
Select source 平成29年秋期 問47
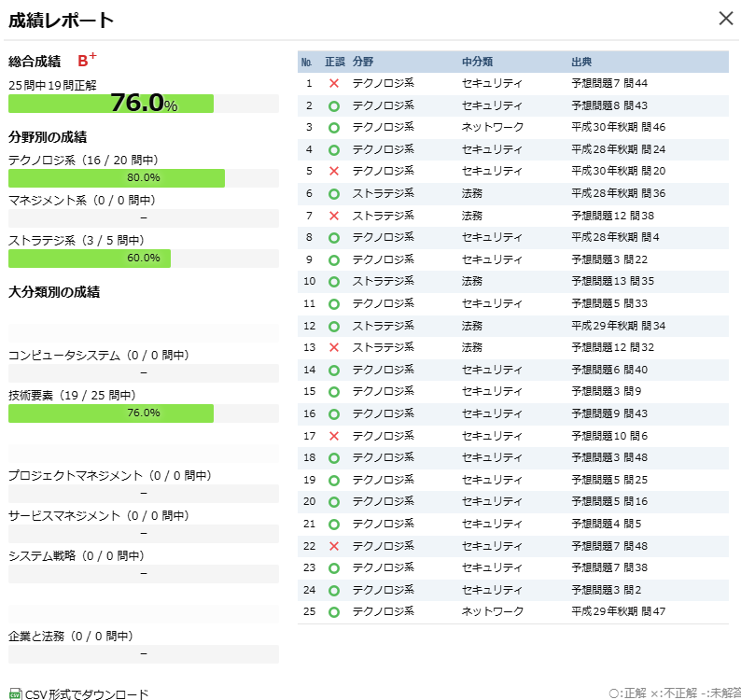coord(618,611)
